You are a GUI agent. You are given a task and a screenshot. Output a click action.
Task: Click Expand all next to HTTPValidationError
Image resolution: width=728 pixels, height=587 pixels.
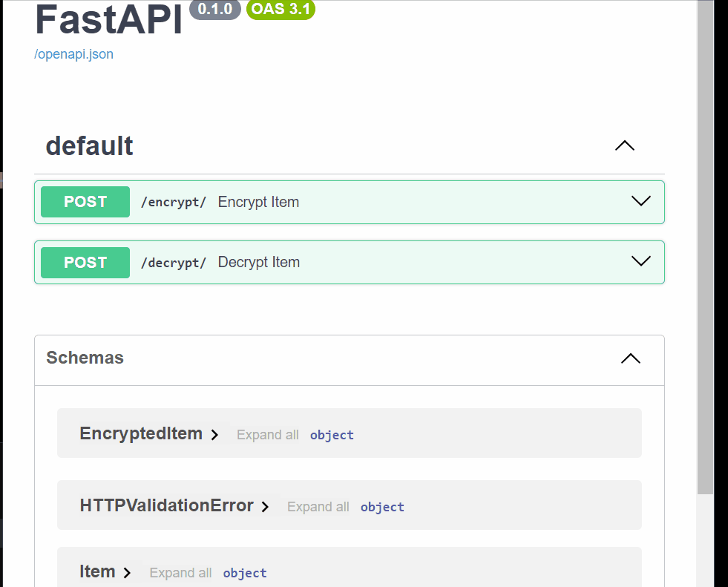tap(318, 507)
